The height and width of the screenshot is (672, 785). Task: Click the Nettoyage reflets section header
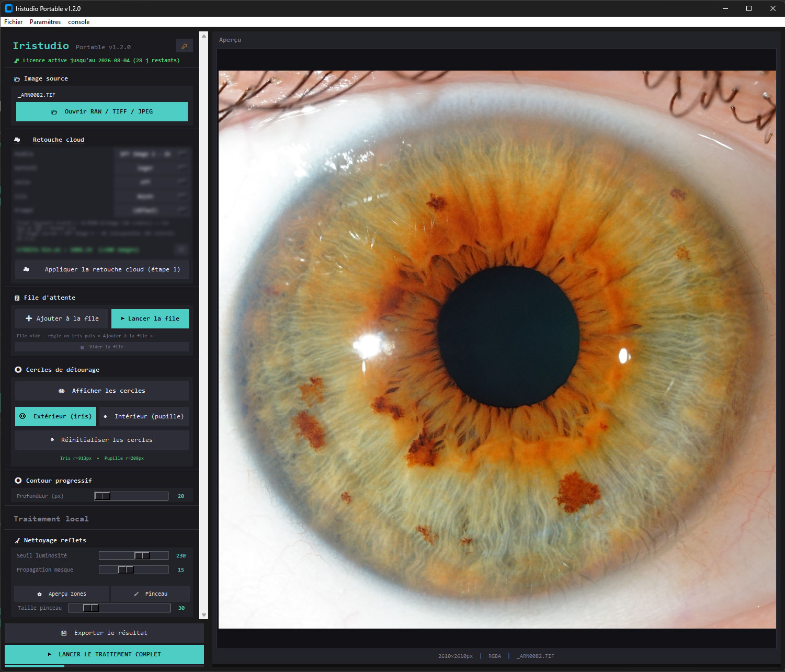point(55,540)
